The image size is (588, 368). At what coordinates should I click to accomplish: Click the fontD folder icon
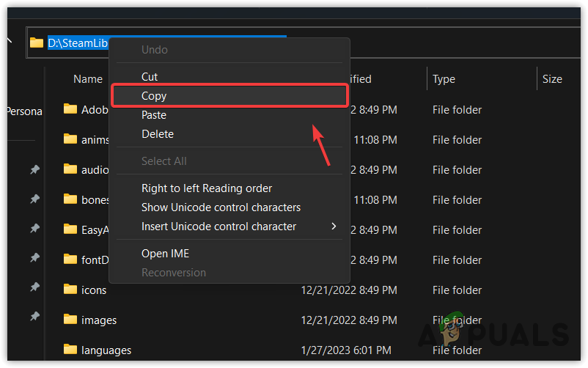pyautogui.click(x=70, y=259)
